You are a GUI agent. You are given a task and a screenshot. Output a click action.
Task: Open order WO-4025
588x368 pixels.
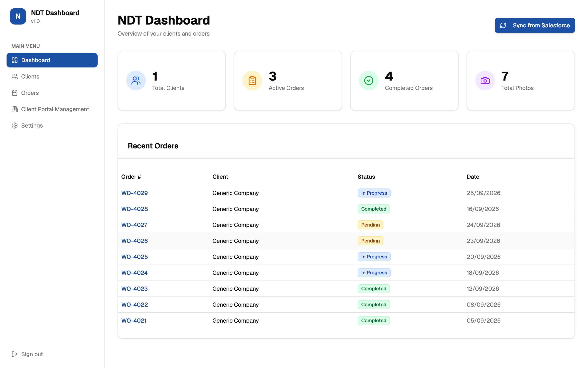click(x=134, y=257)
